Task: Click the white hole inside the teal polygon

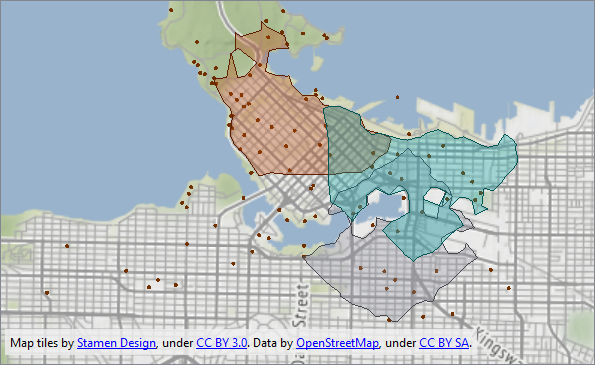Action: pos(434,195)
